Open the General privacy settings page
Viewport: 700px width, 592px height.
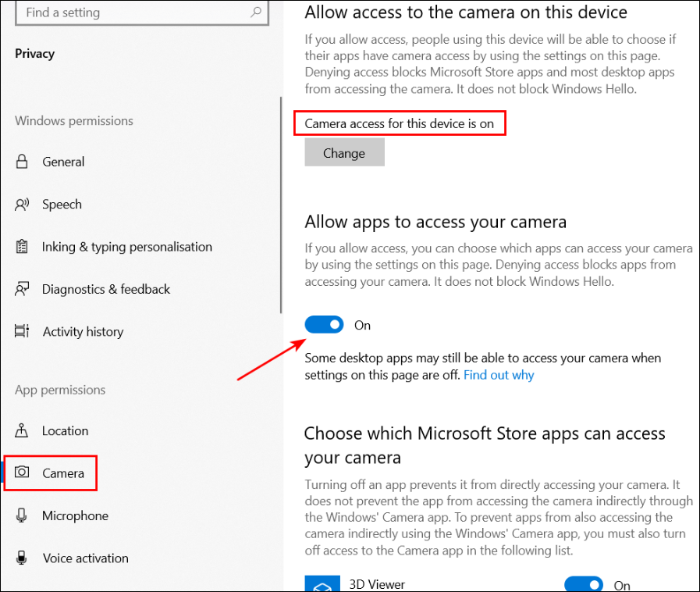point(62,162)
